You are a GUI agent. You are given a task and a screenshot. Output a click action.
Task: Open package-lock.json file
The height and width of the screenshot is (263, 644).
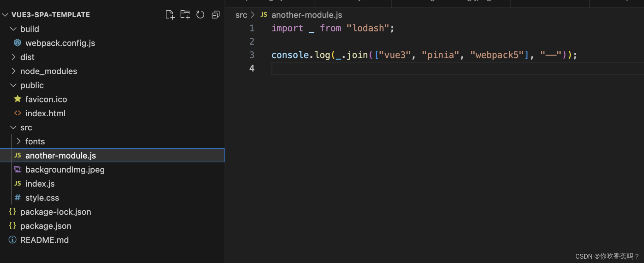pyautogui.click(x=56, y=212)
